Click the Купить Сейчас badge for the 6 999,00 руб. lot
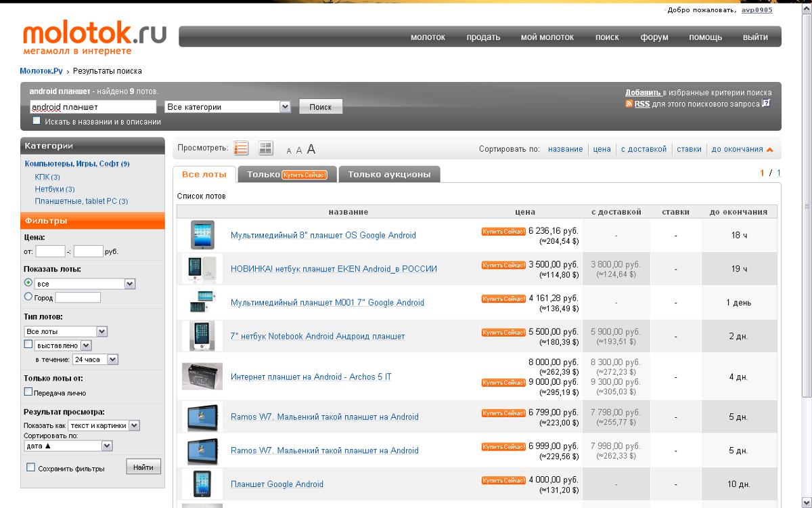The image size is (812, 508). point(503,446)
